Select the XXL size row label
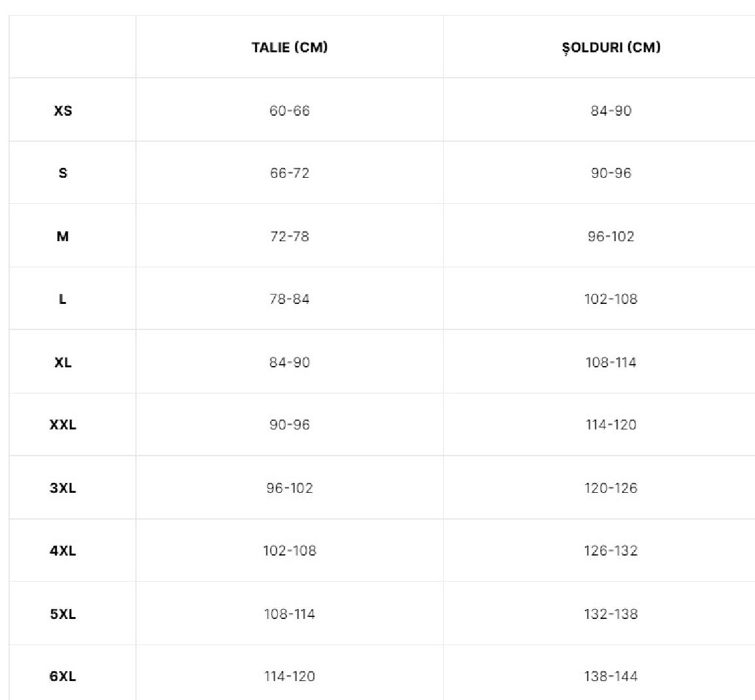This screenshot has height=700, width=755. coord(63,425)
